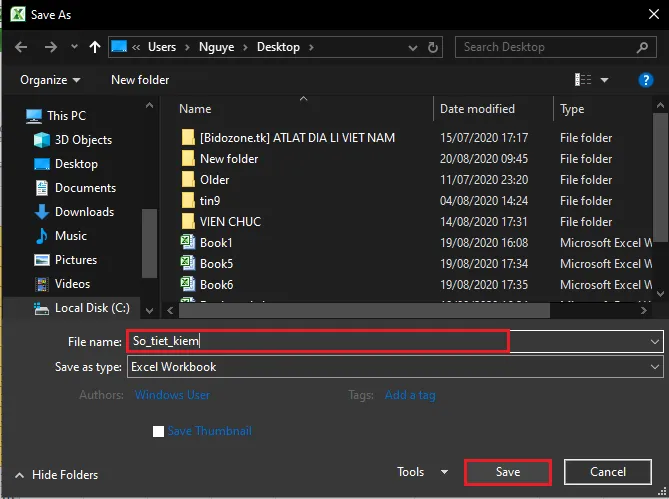Select the Book5 Excel file
Image resolution: width=669 pixels, height=499 pixels.
(216, 264)
